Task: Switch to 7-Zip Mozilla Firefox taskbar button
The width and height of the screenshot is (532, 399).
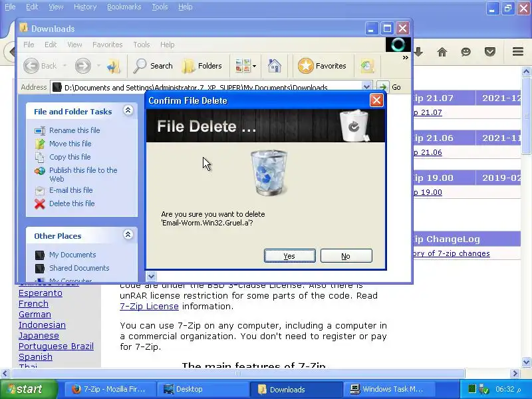Action: point(109,389)
